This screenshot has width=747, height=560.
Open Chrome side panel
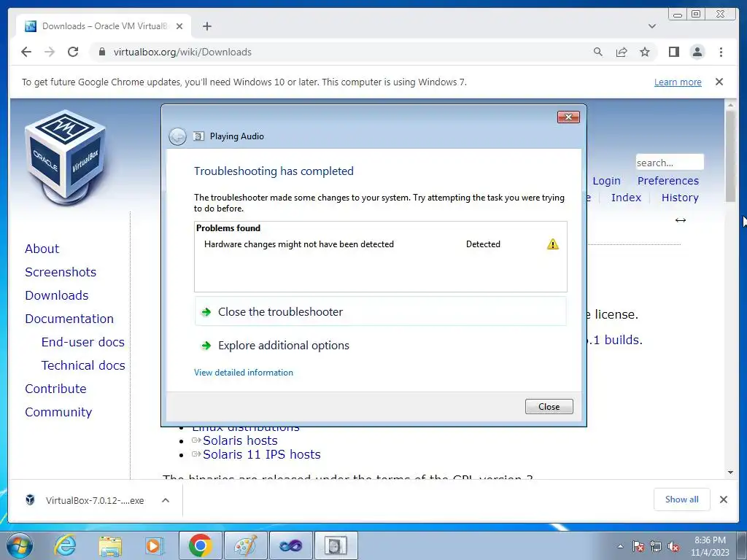click(x=673, y=52)
